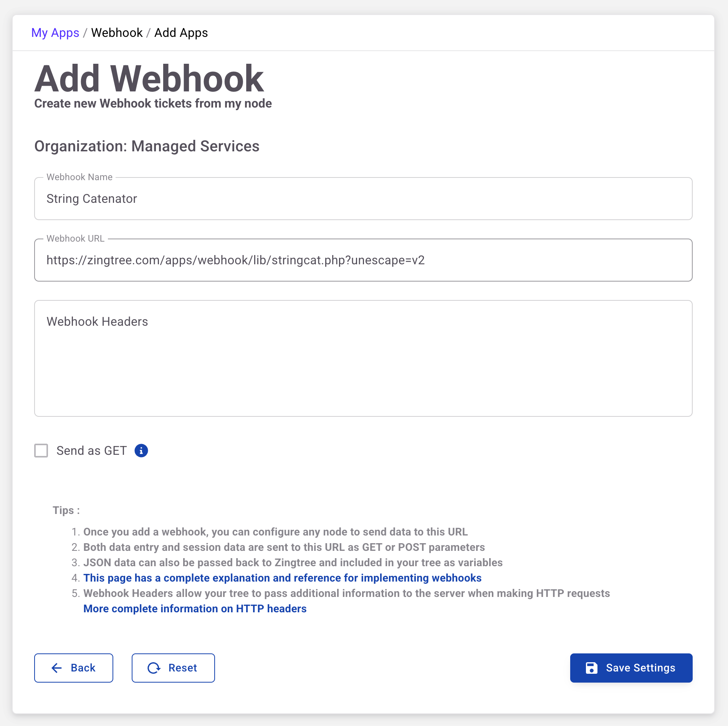Go to My Apps breadcrumb
This screenshot has height=726, width=728.
click(x=55, y=33)
